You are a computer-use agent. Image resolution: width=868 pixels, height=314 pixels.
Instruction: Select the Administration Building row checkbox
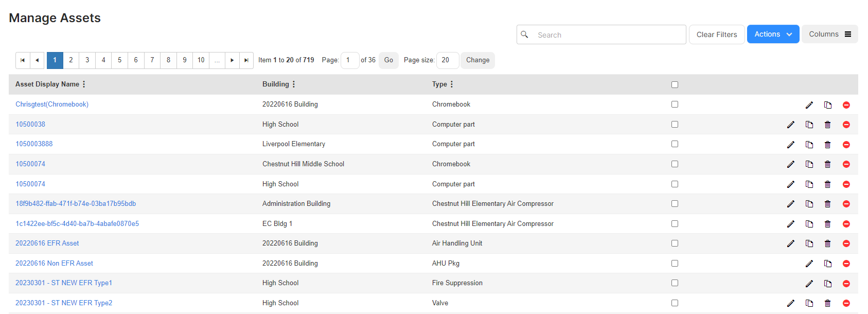pos(675,203)
